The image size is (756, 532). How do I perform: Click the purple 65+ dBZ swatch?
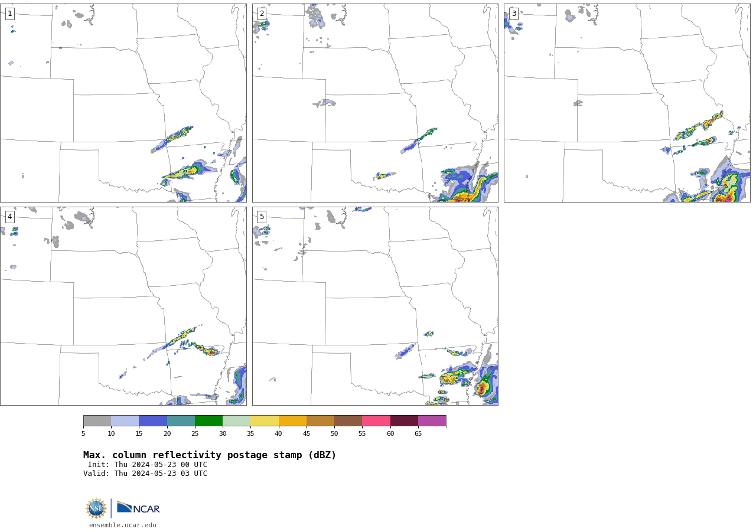pyautogui.click(x=432, y=421)
